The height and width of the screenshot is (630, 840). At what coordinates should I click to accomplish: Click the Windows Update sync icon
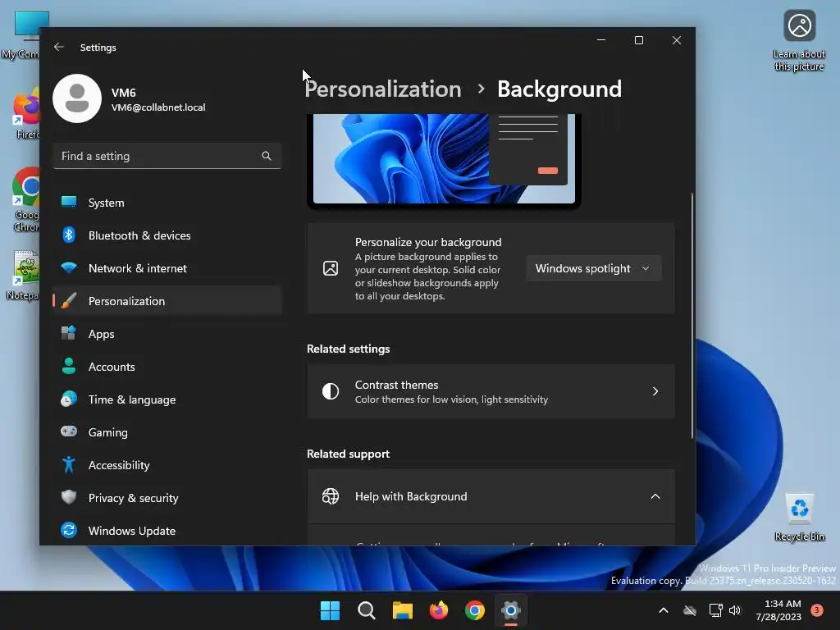[x=69, y=530]
